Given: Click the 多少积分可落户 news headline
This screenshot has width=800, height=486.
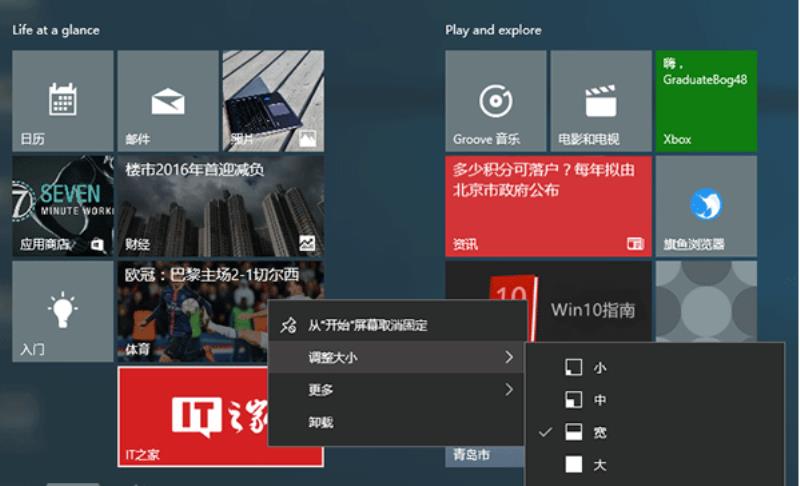Looking at the screenshot, I should (544, 180).
